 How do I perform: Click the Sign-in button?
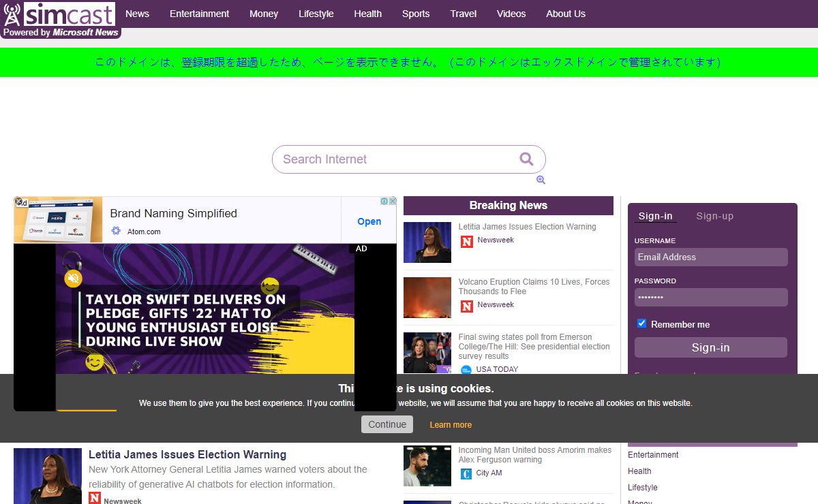(711, 347)
